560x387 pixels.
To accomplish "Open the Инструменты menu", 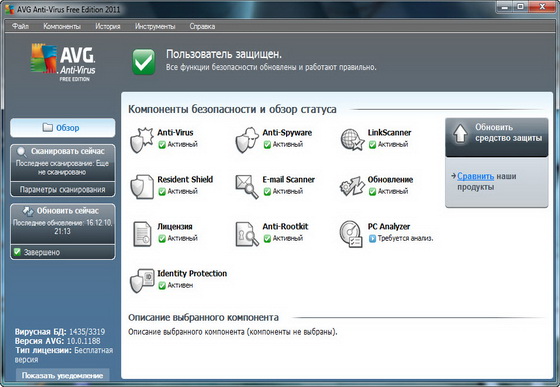I will pos(155,26).
